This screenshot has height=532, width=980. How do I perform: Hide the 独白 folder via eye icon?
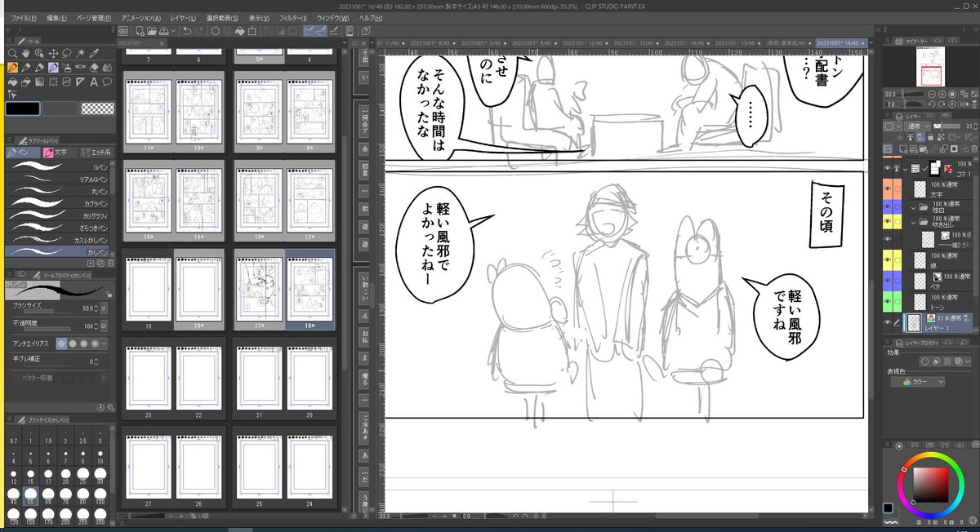[x=888, y=207]
